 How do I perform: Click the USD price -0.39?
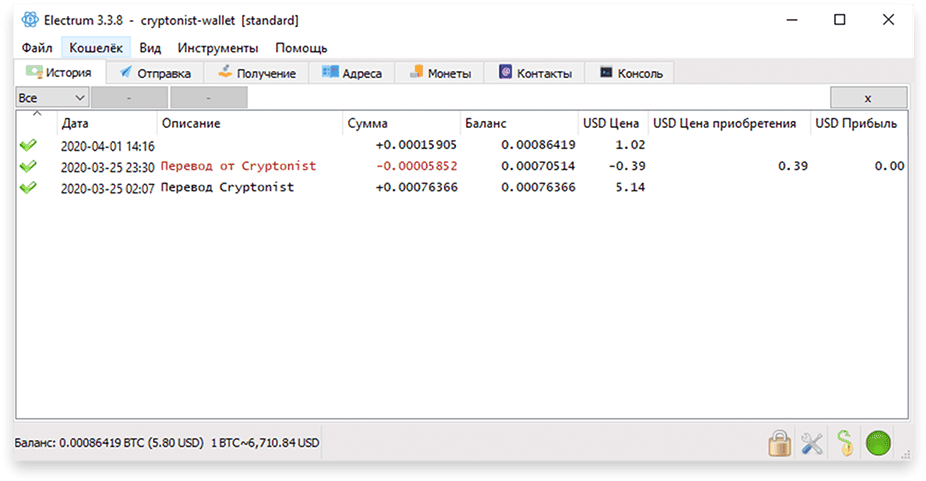(x=627, y=166)
